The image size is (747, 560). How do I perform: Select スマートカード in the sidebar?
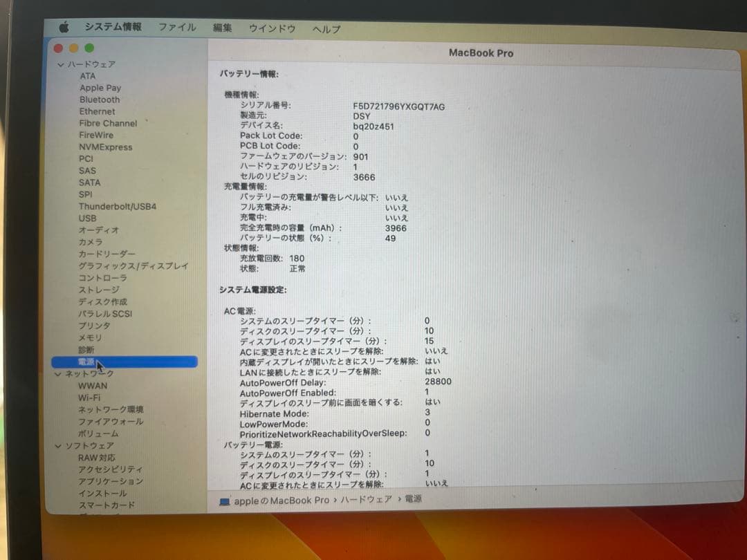[107, 505]
